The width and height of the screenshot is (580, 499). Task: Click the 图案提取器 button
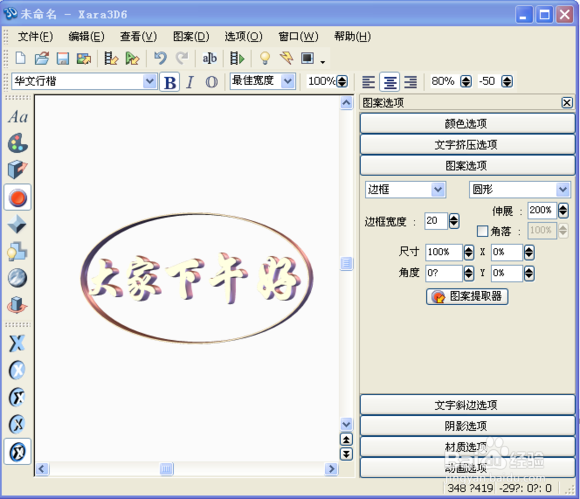click(467, 296)
